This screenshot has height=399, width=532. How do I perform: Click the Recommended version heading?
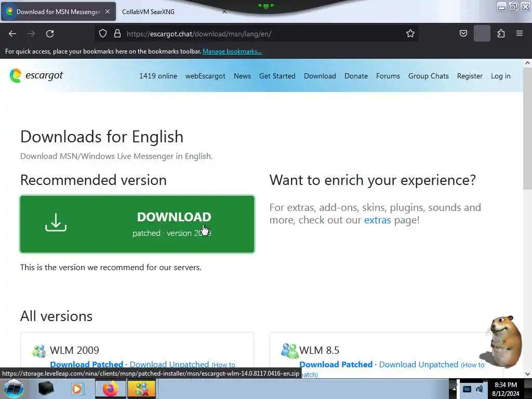pos(94,180)
